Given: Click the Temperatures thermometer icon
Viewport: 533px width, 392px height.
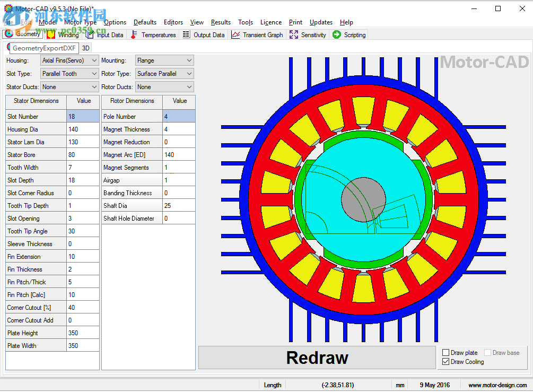Looking at the screenshot, I should [134, 34].
